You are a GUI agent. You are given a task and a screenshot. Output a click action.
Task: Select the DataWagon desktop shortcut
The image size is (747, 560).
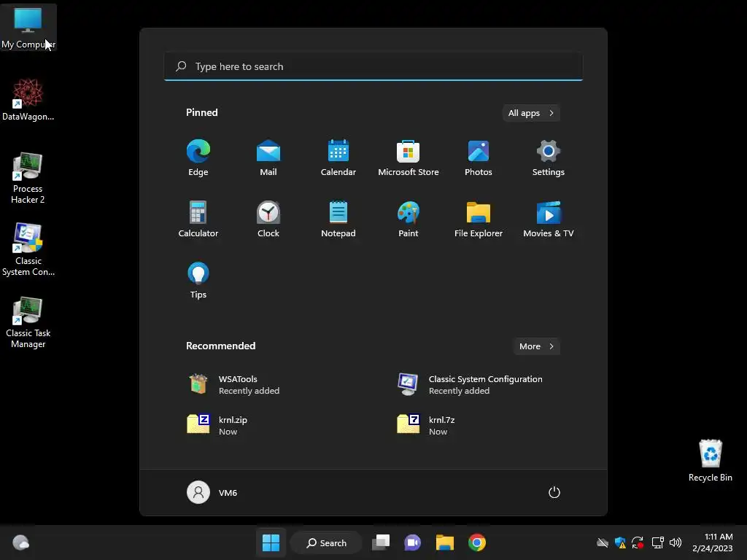coord(28,99)
